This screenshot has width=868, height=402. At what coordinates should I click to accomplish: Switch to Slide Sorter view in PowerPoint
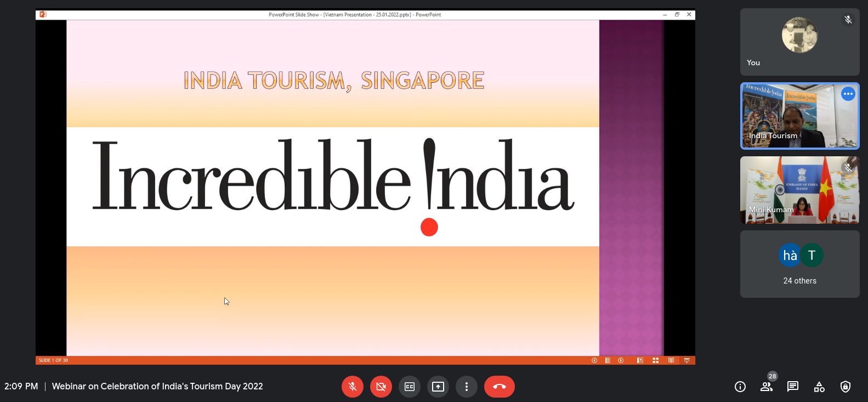tap(655, 360)
